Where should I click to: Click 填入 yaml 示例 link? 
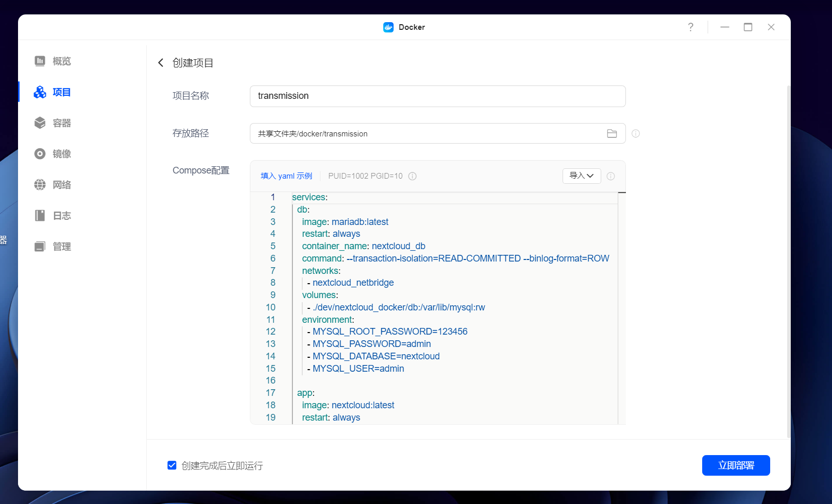(286, 176)
